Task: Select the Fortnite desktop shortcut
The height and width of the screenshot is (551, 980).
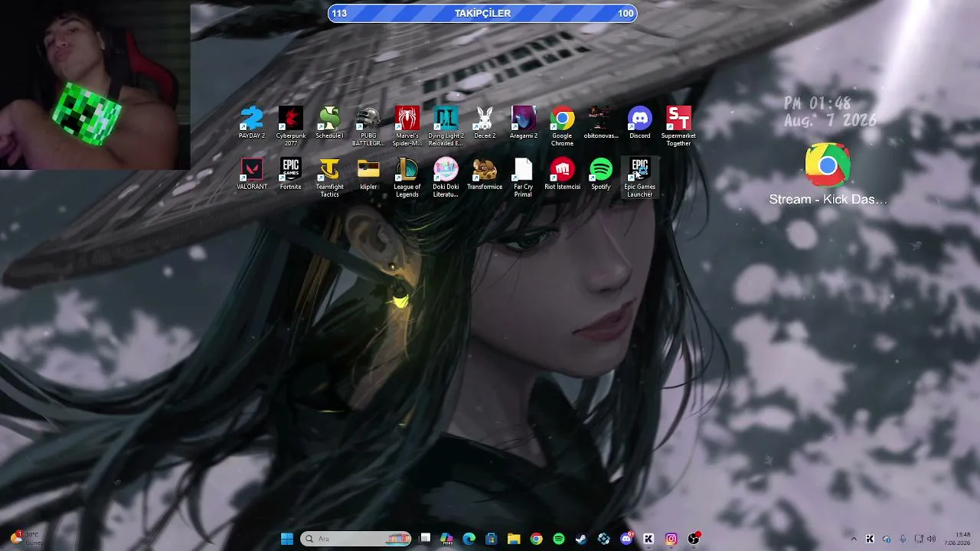Action: click(x=291, y=174)
